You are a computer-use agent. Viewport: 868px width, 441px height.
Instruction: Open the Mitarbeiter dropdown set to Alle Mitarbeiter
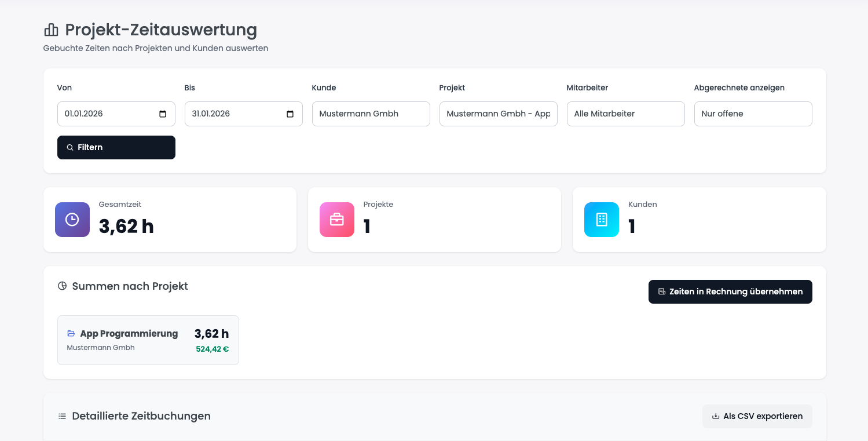pos(625,114)
